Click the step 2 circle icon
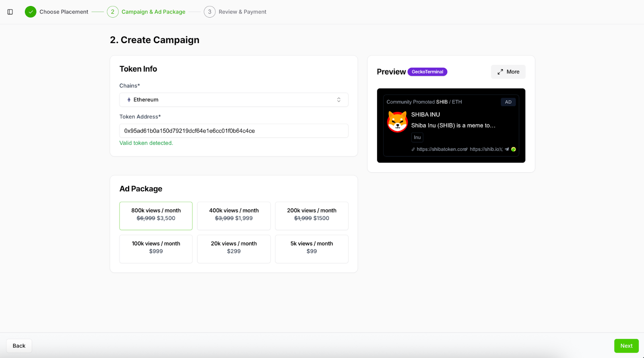The height and width of the screenshot is (358, 644). (113, 12)
